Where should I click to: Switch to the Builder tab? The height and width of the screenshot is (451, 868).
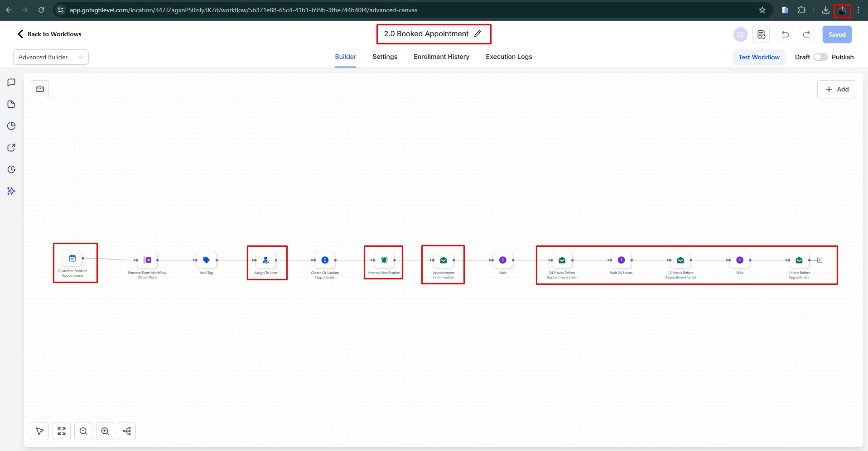pos(346,57)
